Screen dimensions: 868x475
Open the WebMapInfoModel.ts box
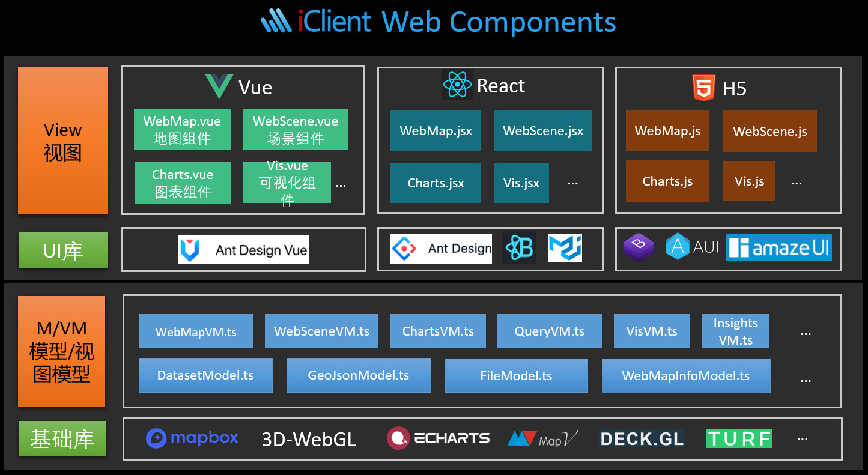686,376
